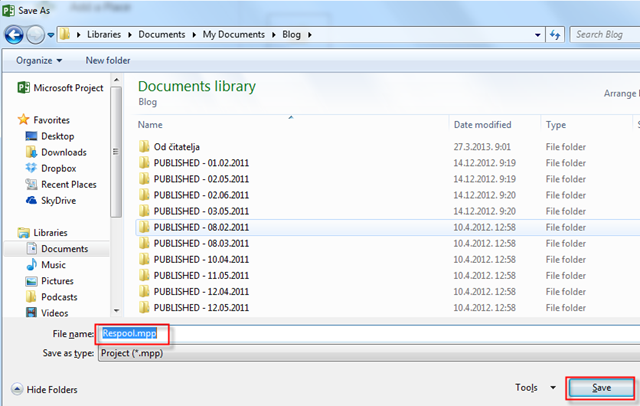
Task: Collapse the folder pane with Hide Folders
Action: [x=44, y=389]
